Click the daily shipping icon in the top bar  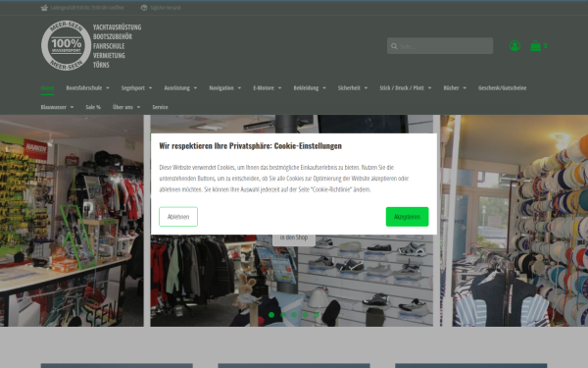click(144, 8)
